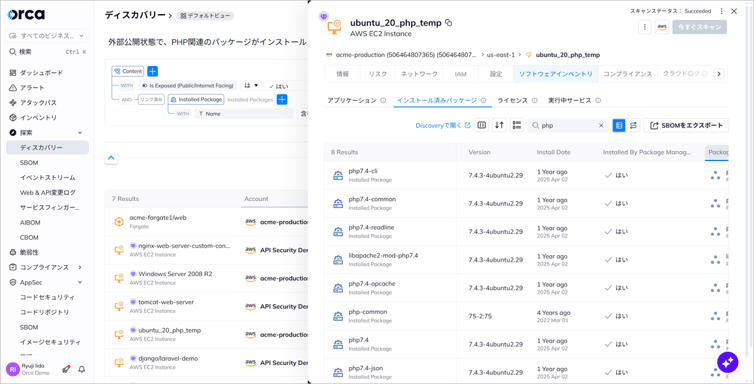Open the デフォルトビュー view selector

[x=205, y=16]
